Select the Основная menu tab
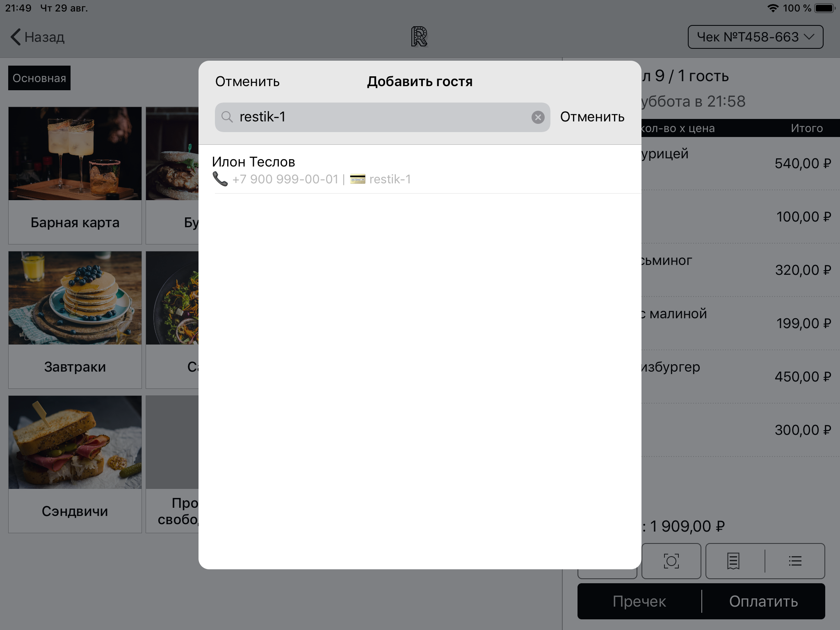Viewport: 840px width, 630px height. point(39,78)
